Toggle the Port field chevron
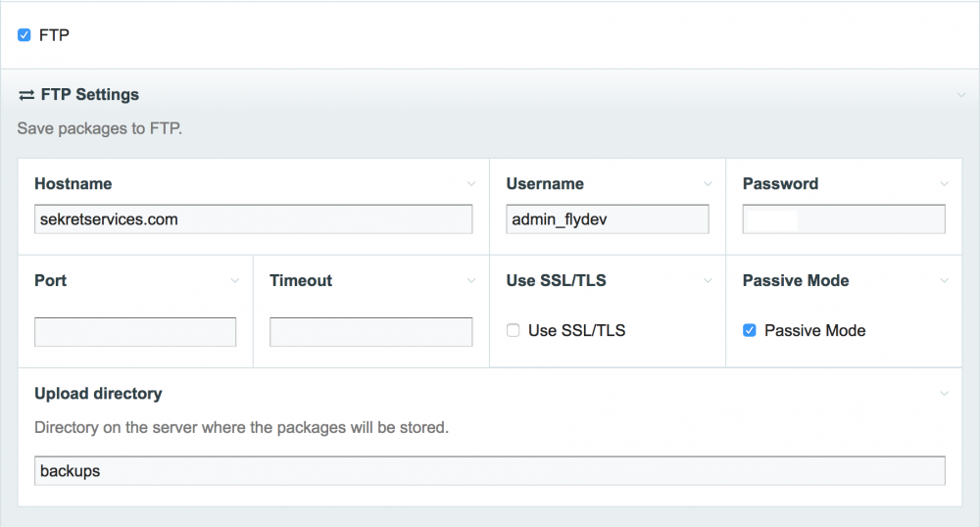980x527 pixels. (x=235, y=281)
